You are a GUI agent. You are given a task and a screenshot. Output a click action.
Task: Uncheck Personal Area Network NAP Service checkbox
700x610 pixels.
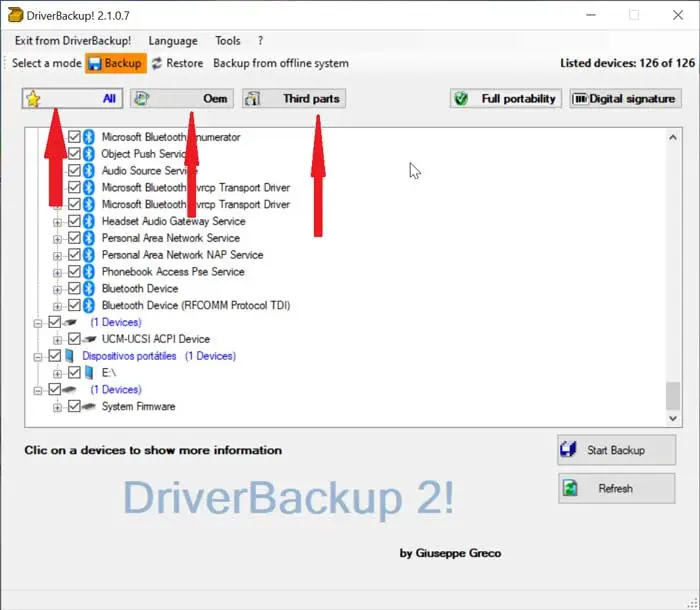pos(74,255)
